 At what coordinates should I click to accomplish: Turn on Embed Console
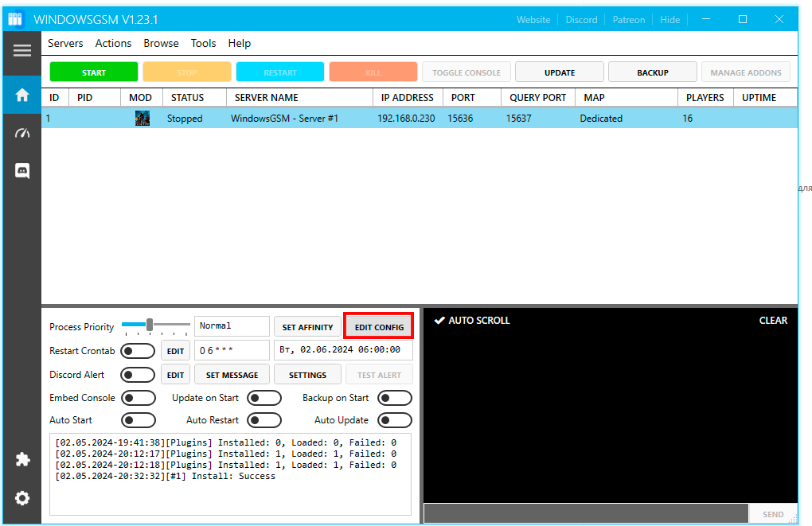139,398
